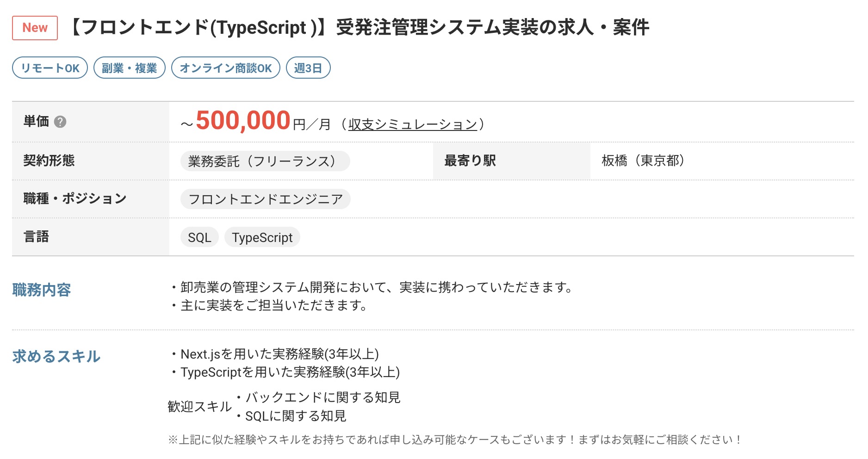Select the 副業・複業 tag
868x459 pixels.
(130, 68)
